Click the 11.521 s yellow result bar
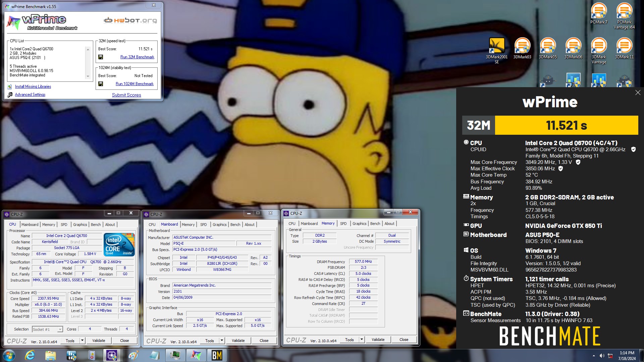Viewport: 644px width, 362px height. point(567,125)
